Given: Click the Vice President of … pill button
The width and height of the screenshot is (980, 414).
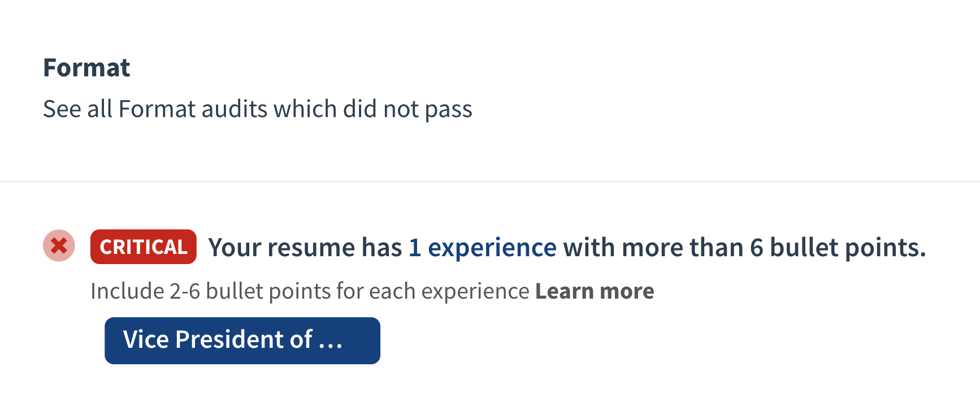Looking at the screenshot, I should tap(242, 340).
